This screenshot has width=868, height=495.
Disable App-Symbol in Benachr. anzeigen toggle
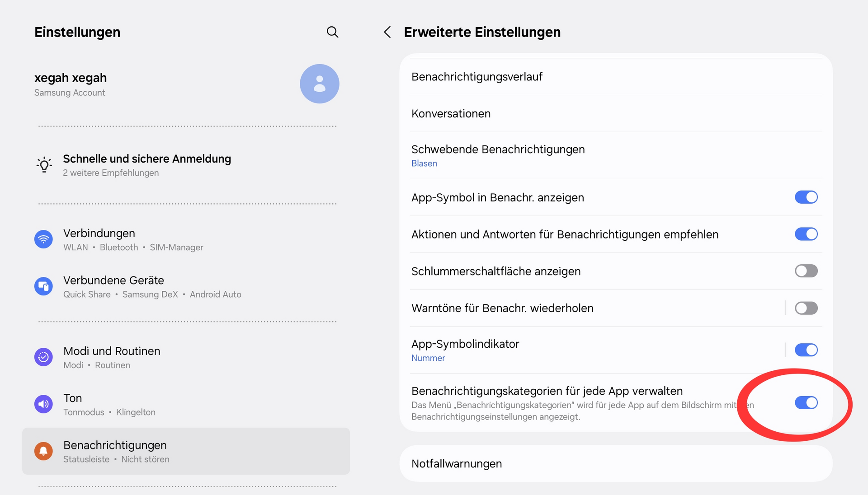click(x=806, y=197)
